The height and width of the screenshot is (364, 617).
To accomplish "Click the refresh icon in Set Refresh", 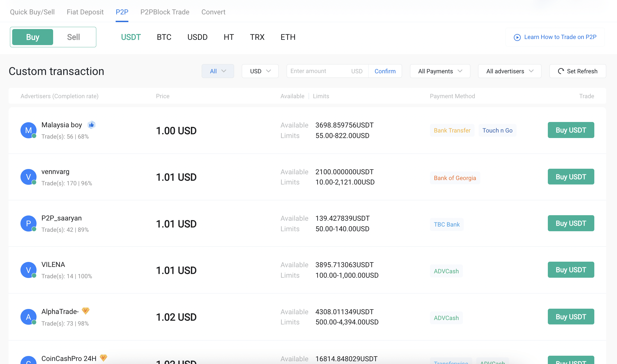I will click(561, 71).
